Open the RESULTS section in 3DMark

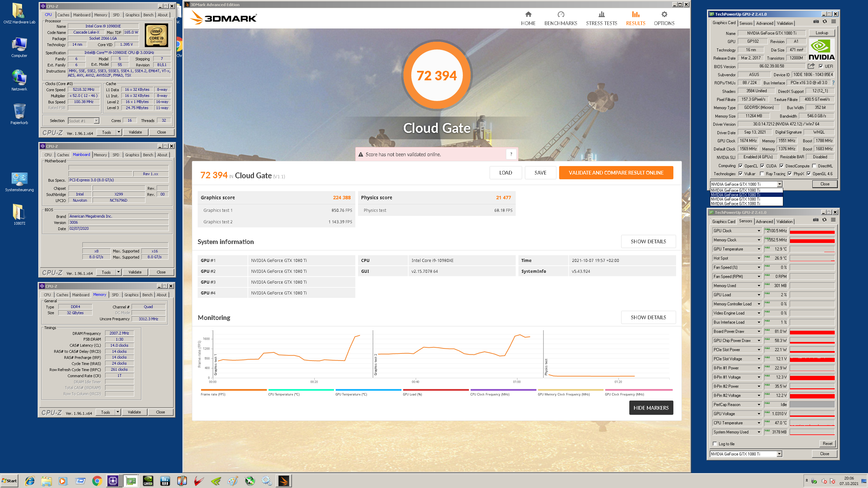tap(636, 19)
